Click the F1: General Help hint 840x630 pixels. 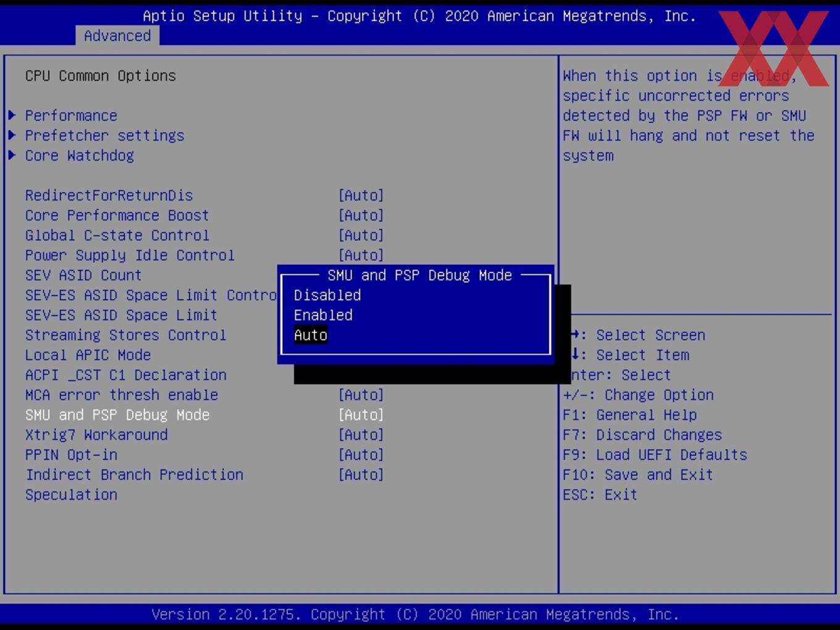pos(629,415)
